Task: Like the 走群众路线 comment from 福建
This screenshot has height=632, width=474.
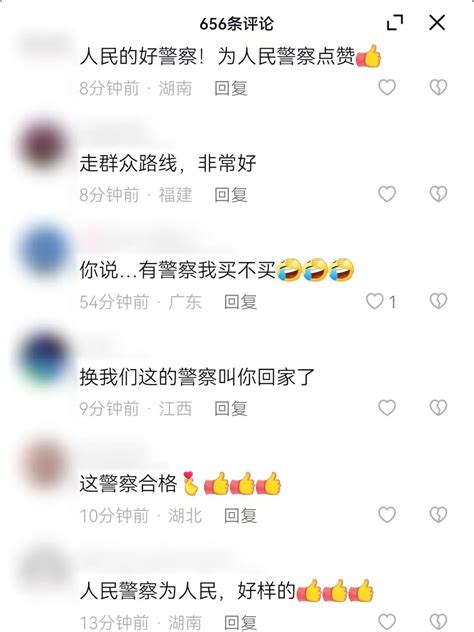Action: 387,194
